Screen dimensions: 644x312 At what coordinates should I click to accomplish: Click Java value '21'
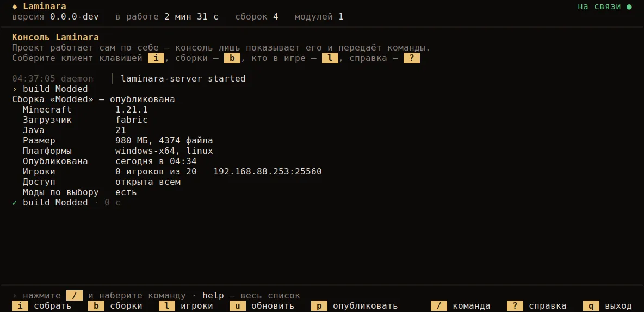pyautogui.click(x=121, y=130)
